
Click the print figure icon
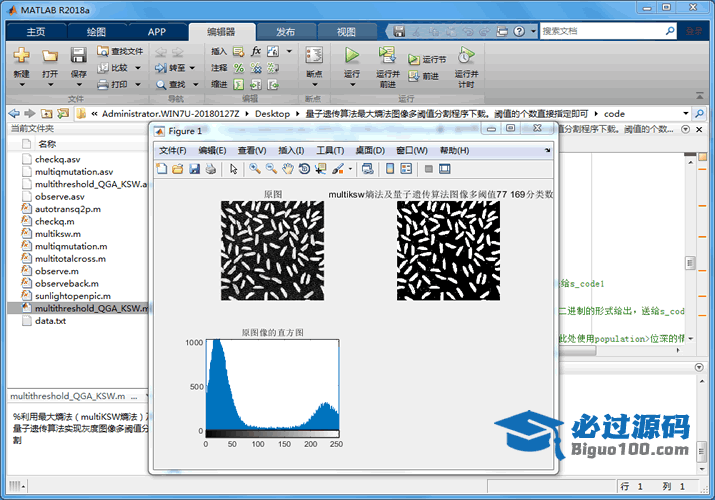[x=211, y=169]
